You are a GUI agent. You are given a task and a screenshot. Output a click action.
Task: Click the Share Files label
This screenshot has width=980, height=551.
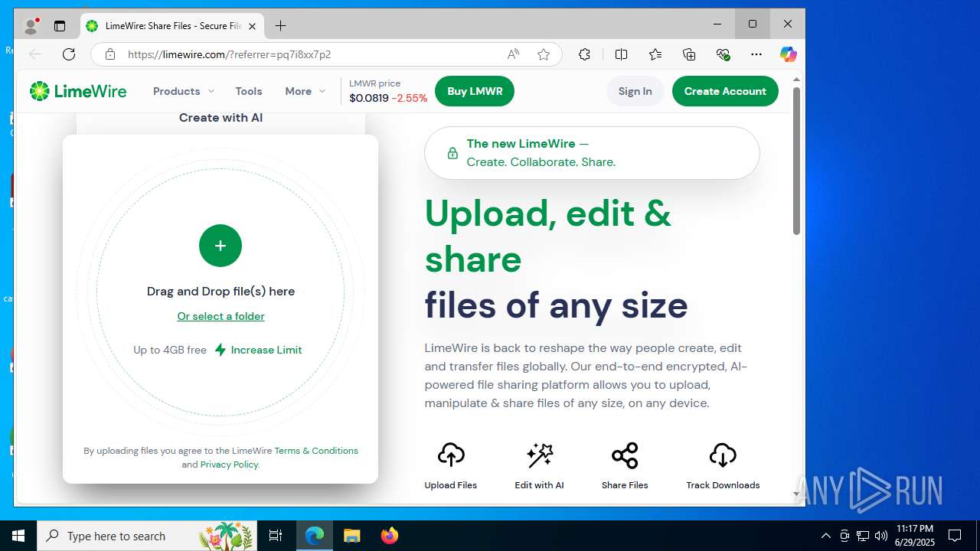625,485
